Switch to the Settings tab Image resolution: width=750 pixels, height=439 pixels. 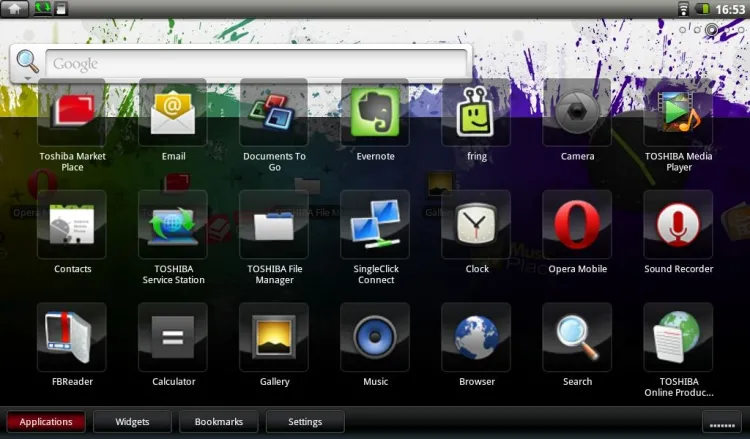tap(305, 422)
